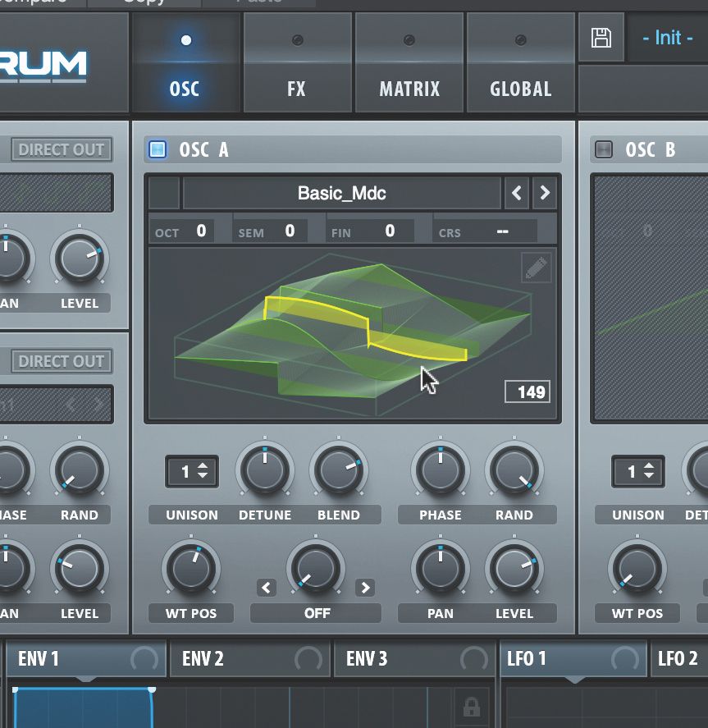The width and height of the screenshot is (708, 728).
Task: Adjust the blue envelope shape in ENV 1
Action: tap(82, 710)
